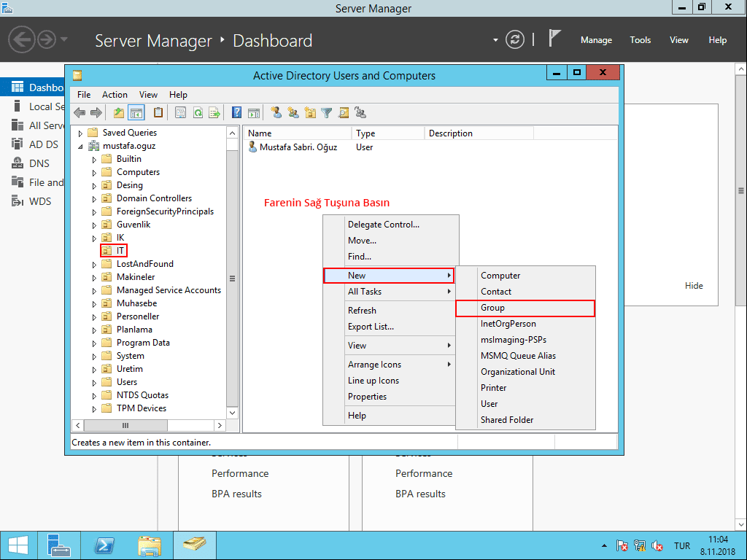Click the tree pane horizontal scrollbar thumb
Screen dimensions: 747x560
[x=125, y=425]
